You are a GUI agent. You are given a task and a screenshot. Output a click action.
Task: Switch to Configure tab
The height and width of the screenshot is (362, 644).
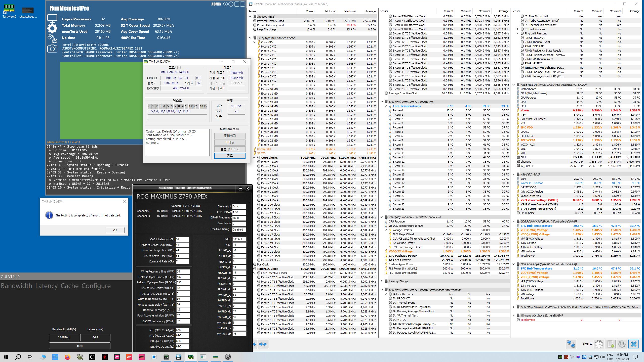click(96, 286)
